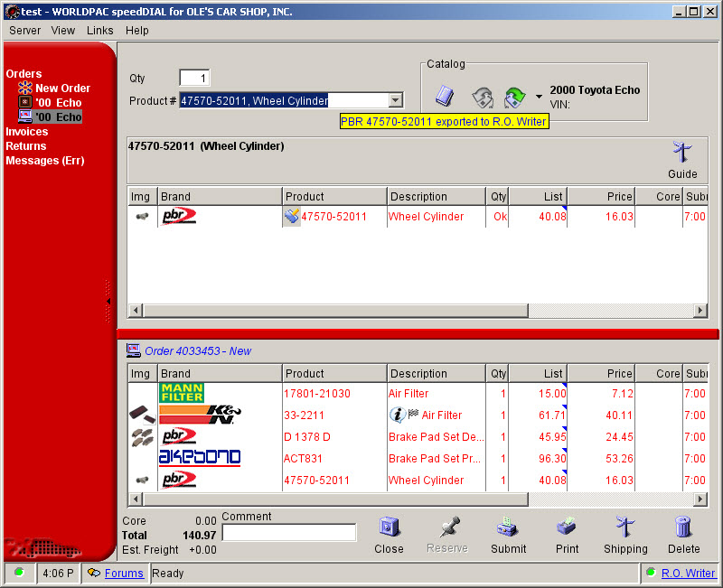Open the Guide signpost icon
723x588 pixels.
pyautogui.click(x=682, y=152)
